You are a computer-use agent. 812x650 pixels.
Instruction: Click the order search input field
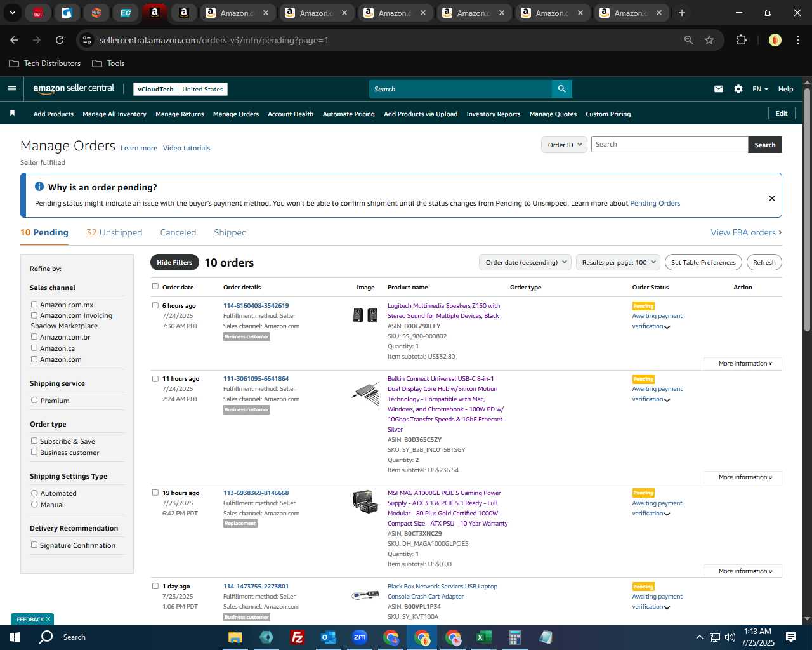pos(669,144)
